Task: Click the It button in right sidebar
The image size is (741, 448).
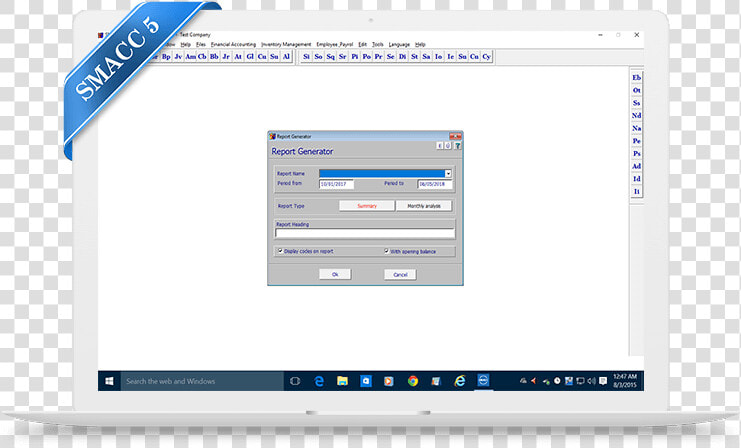Action: 637,191
